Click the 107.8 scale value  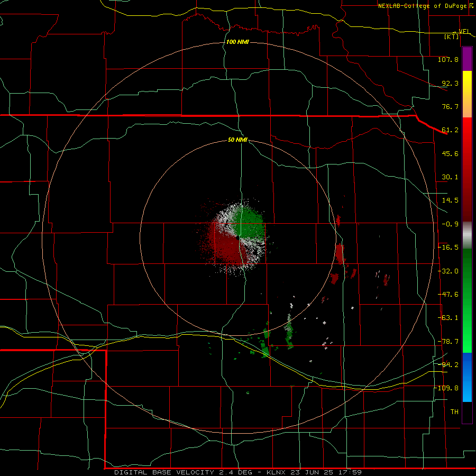point(448,59)
